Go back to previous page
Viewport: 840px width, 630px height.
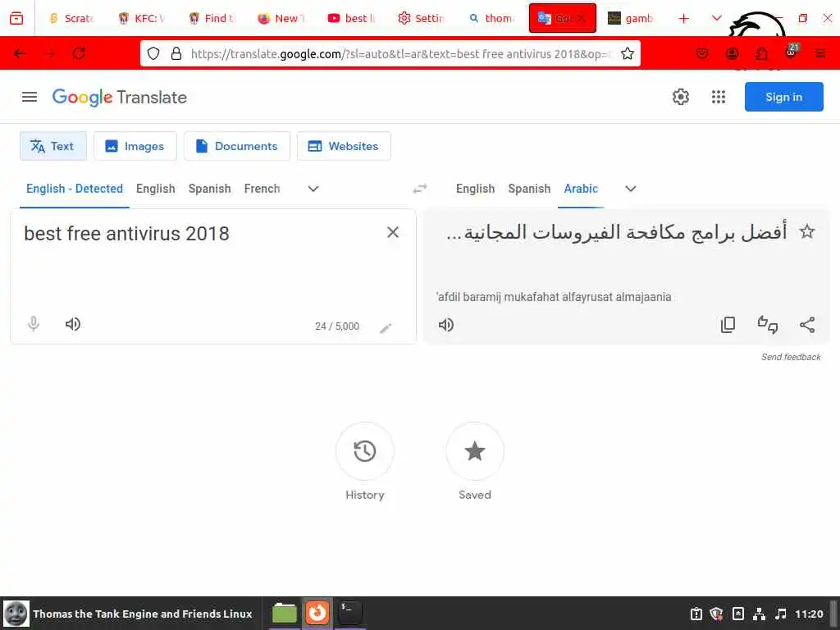(x=20, y=53)
